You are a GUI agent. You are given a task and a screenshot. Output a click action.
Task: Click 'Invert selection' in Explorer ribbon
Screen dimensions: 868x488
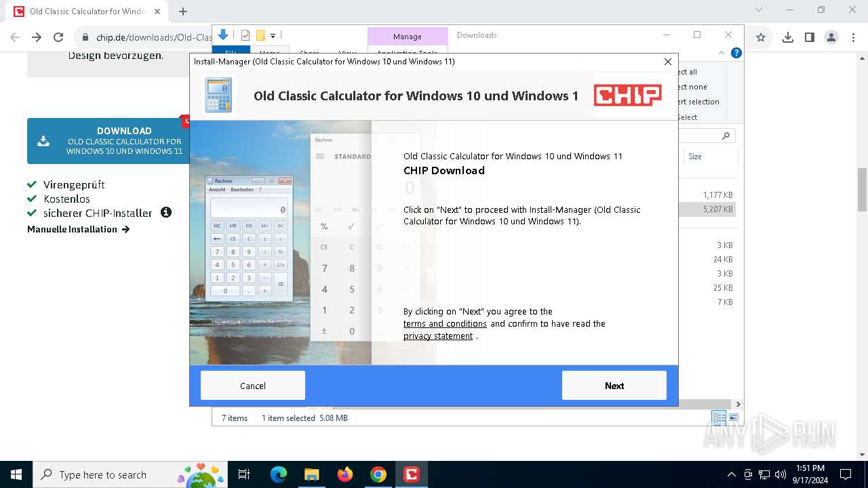[x=698, y=102]
